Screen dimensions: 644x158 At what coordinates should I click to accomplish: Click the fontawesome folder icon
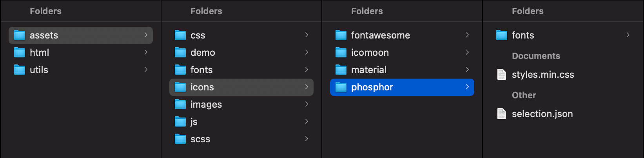[341, 35]
